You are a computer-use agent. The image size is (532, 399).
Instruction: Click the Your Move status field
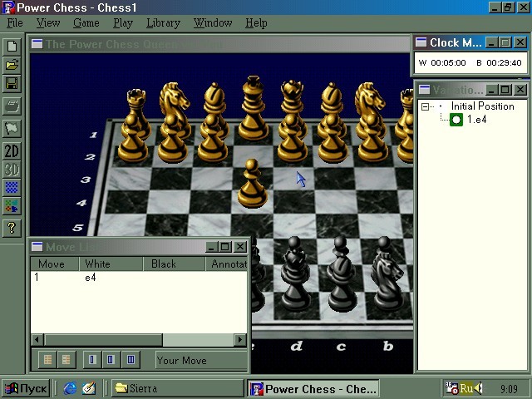click(x=201, y=360)
